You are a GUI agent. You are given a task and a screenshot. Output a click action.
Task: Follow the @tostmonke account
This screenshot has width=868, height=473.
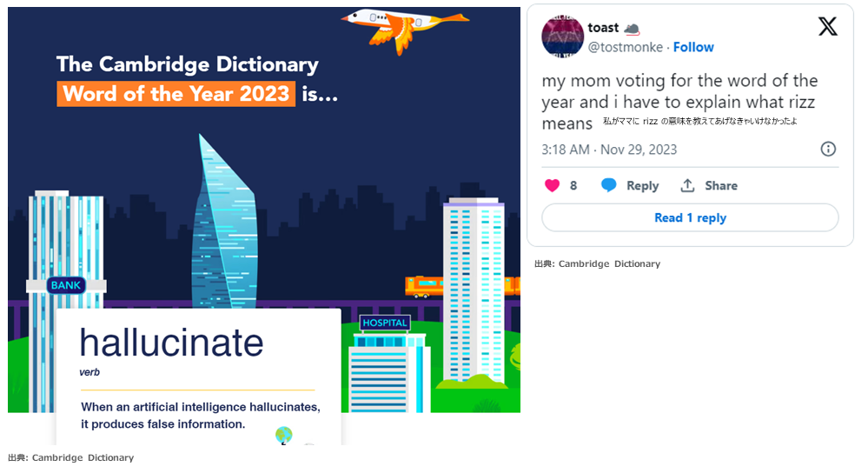click(693, 47)
